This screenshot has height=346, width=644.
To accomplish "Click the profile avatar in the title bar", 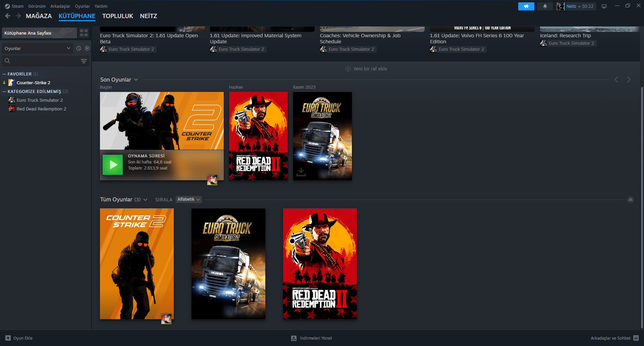I will pyautogui.click(x=560, y=6).
